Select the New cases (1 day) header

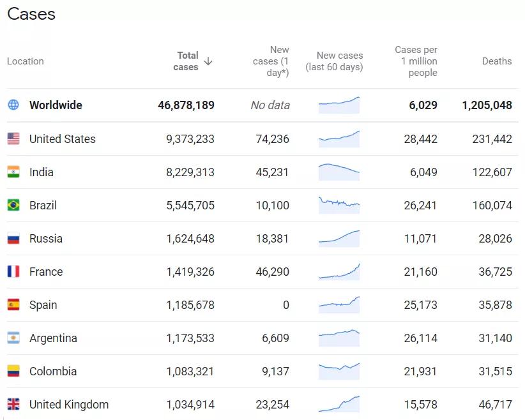click(x=271, y=61)
